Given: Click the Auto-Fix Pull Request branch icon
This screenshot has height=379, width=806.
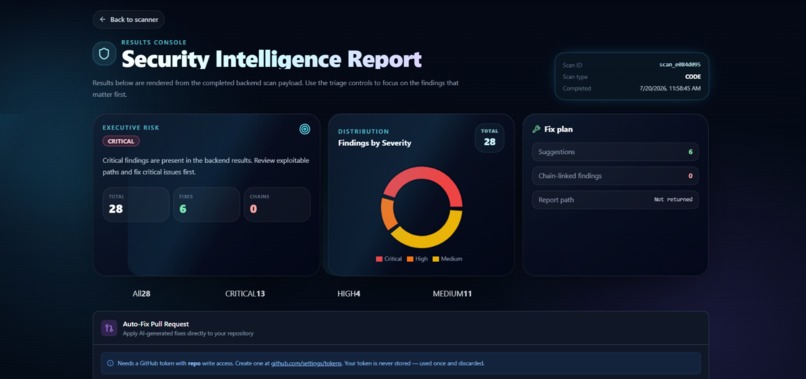Looking at the screenshot, I should pyautogui.click(x=109, y=328).
